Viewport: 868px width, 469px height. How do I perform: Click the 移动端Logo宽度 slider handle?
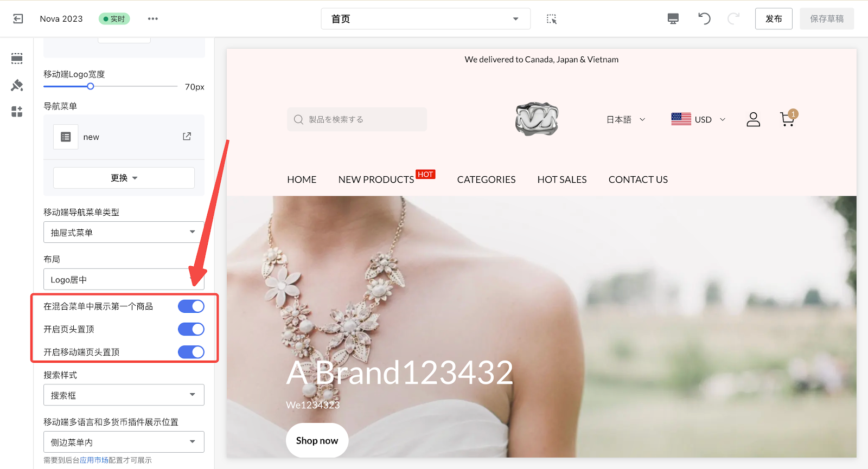coord(91,86)
